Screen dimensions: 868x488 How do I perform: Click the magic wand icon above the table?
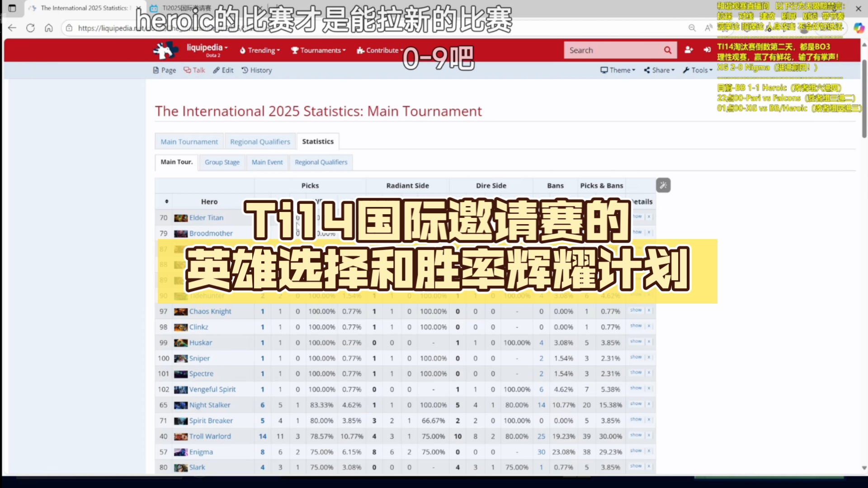(x=663, y=185)
